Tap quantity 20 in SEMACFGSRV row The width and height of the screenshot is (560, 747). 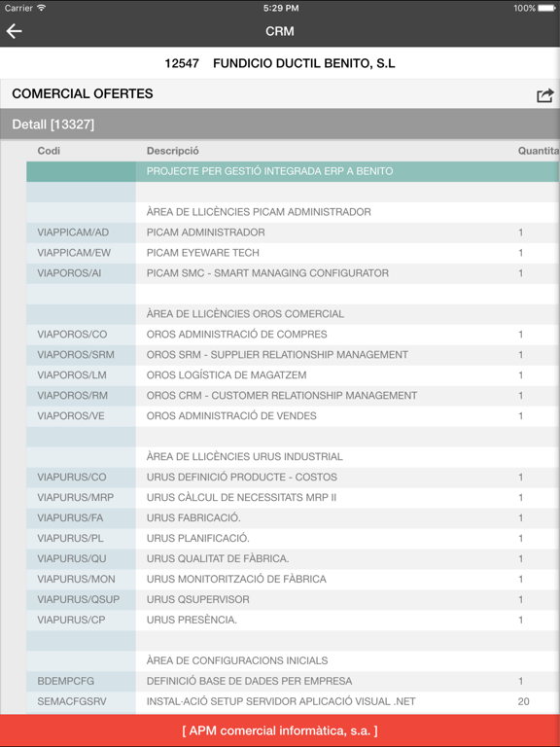pos(523,701)
